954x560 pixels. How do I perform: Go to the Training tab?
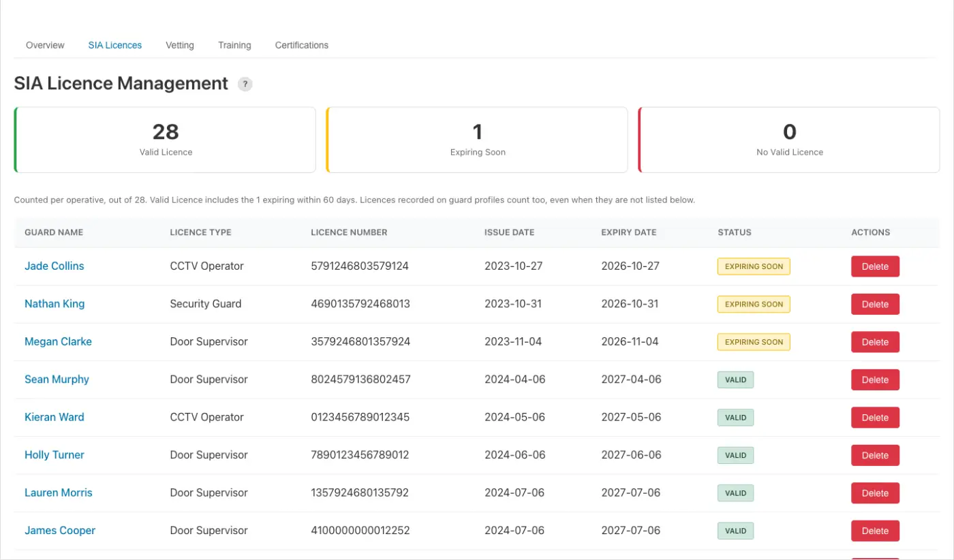234,45
